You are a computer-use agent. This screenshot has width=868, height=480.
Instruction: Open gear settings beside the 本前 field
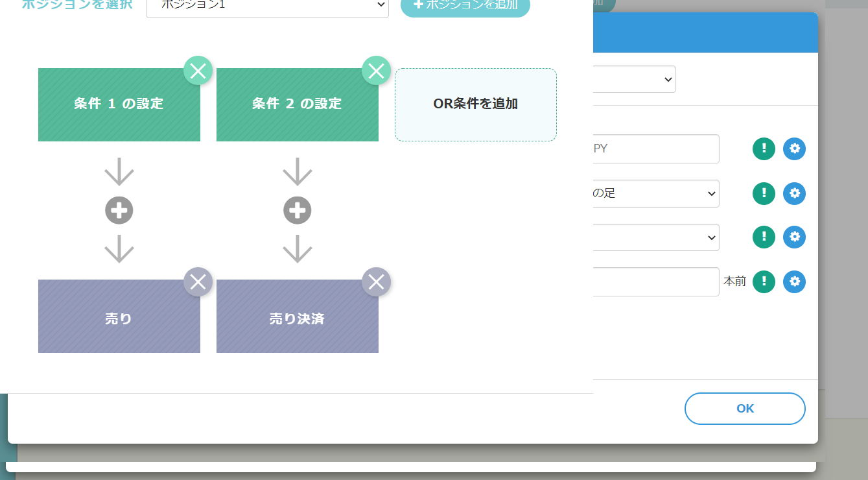[794, 282]
